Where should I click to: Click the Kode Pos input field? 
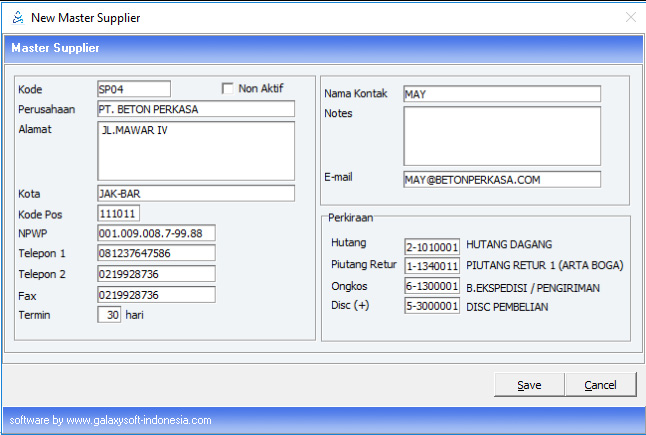click(x=118, y=214)
